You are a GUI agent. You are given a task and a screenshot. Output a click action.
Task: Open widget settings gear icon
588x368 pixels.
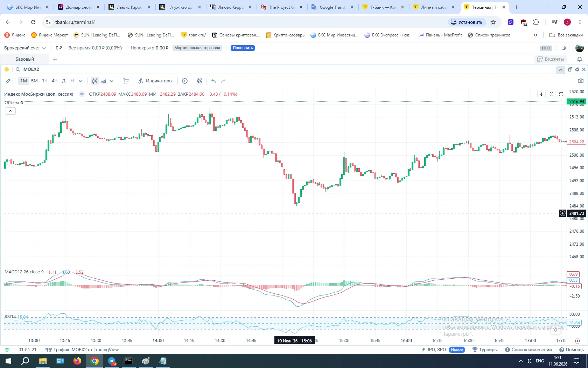click(577, 69)
